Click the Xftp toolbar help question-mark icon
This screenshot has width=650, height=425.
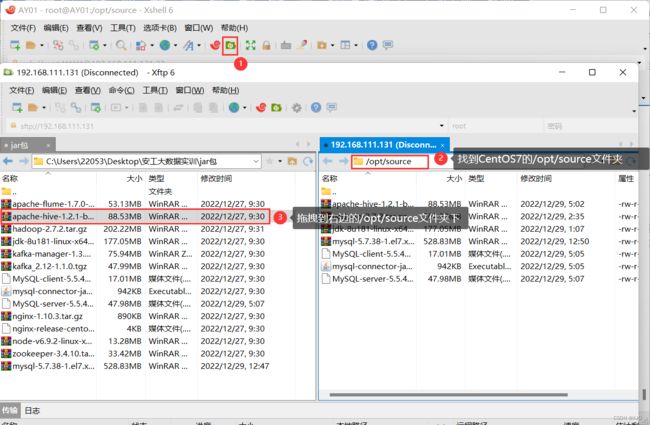click(316, 108)
